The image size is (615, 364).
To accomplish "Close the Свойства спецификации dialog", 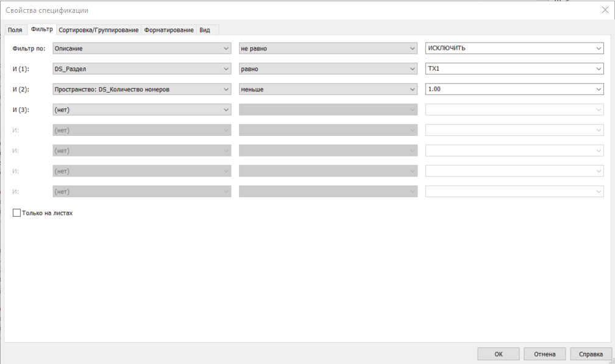I will point(605,10).
